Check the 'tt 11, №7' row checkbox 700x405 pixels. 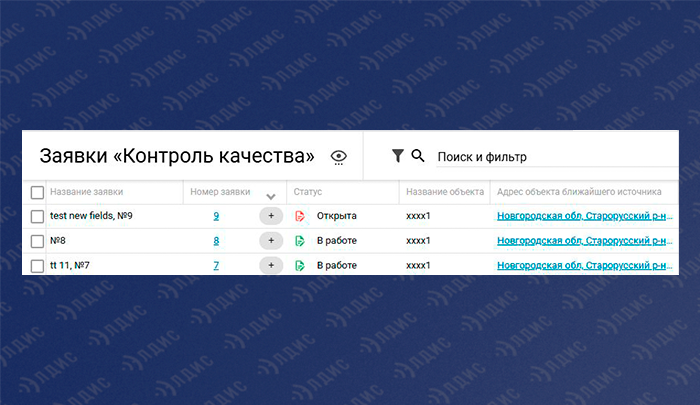click(38, 266)
